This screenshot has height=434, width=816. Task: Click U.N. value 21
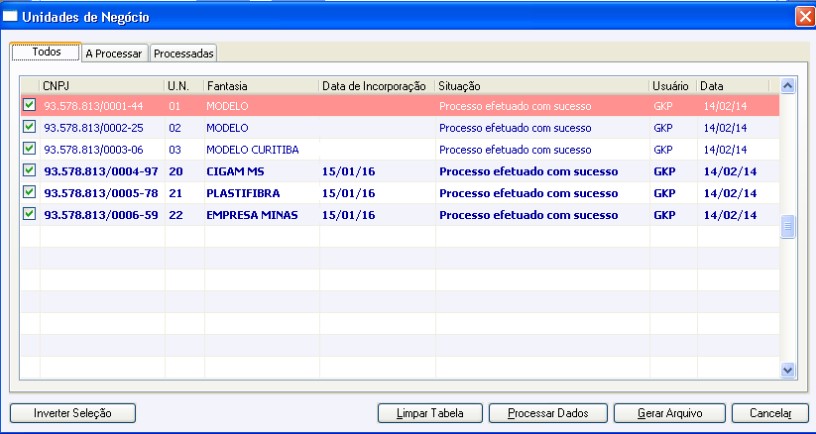[x=176, y=194]
